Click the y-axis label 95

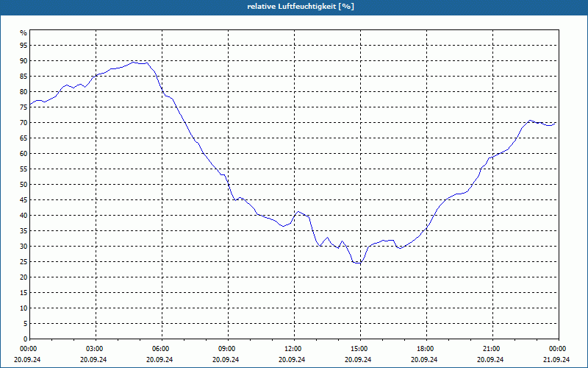24,46
